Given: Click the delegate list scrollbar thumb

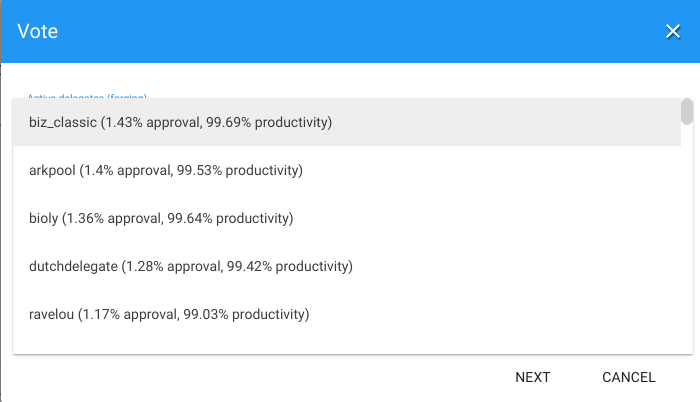Looking at the screenshot, I should (687, 110).
